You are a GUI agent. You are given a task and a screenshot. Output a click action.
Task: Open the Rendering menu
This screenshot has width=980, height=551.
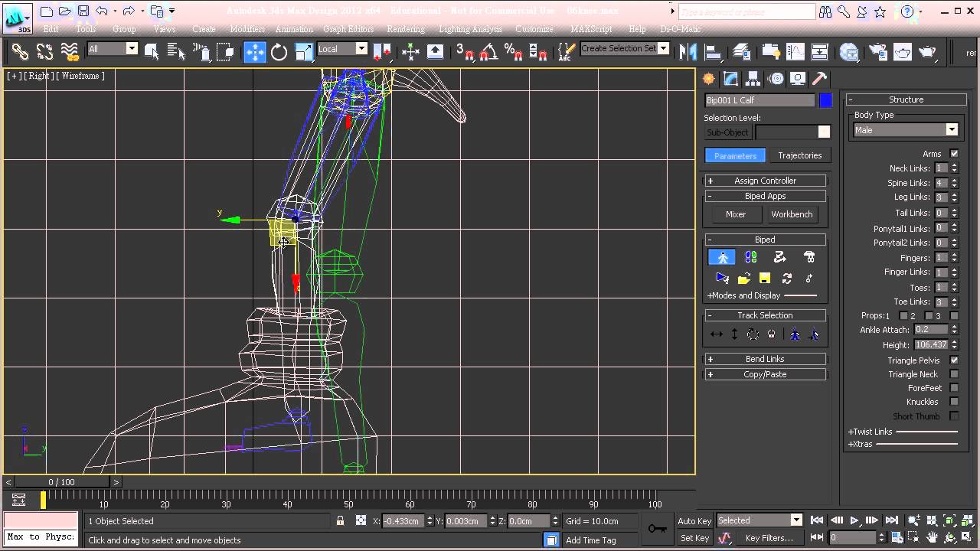[x=406, y=29]
